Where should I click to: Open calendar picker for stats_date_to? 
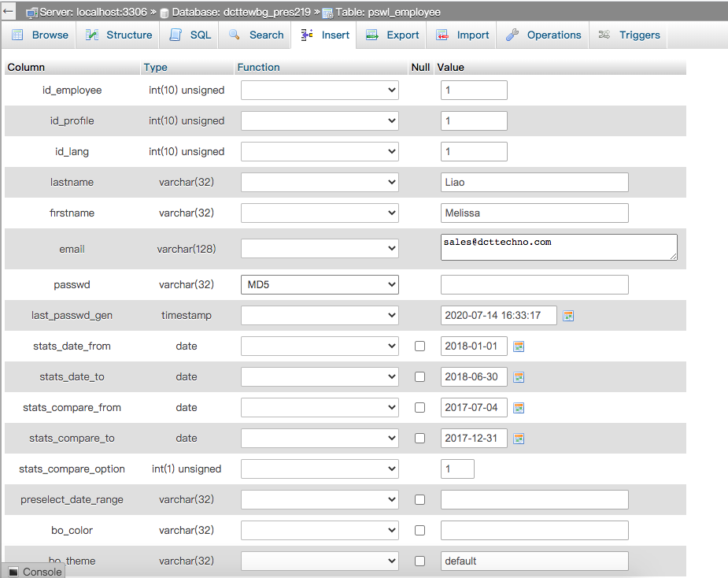[519, 377]
